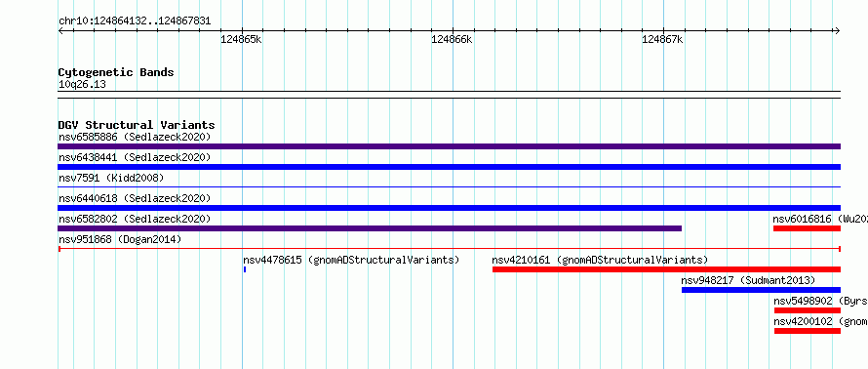Click the nsv6585886 (Sedlazeck2020) label
The image size is (868, 369).
(135, 137)
